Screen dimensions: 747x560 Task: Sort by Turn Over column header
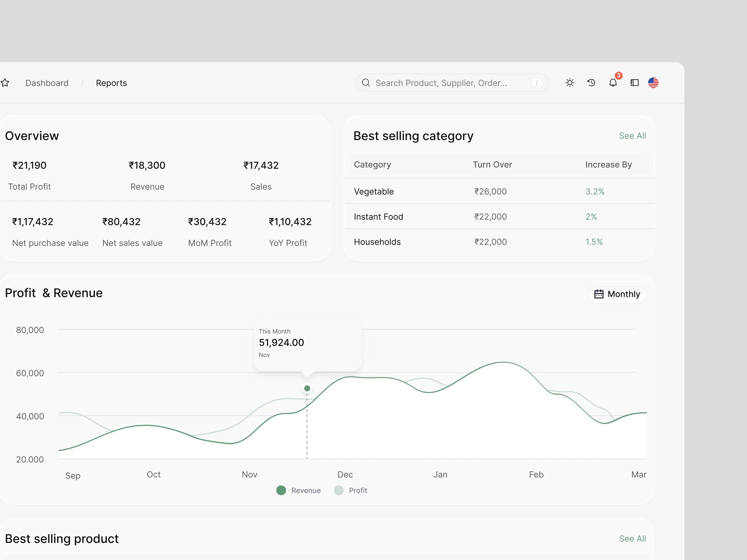pos(492,165)
